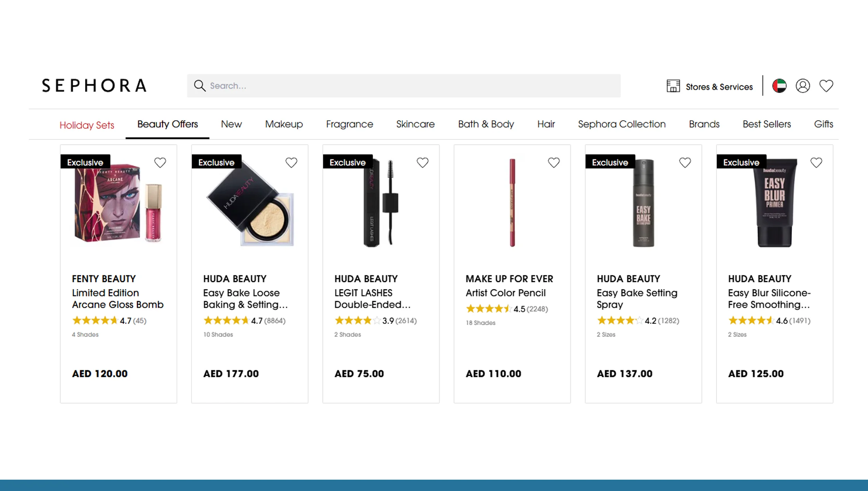This screenshot has height=491, width=868.
Task: Click the 4.5 star rating of Artist Color Pencil
Action: click(x=506, y=309)
